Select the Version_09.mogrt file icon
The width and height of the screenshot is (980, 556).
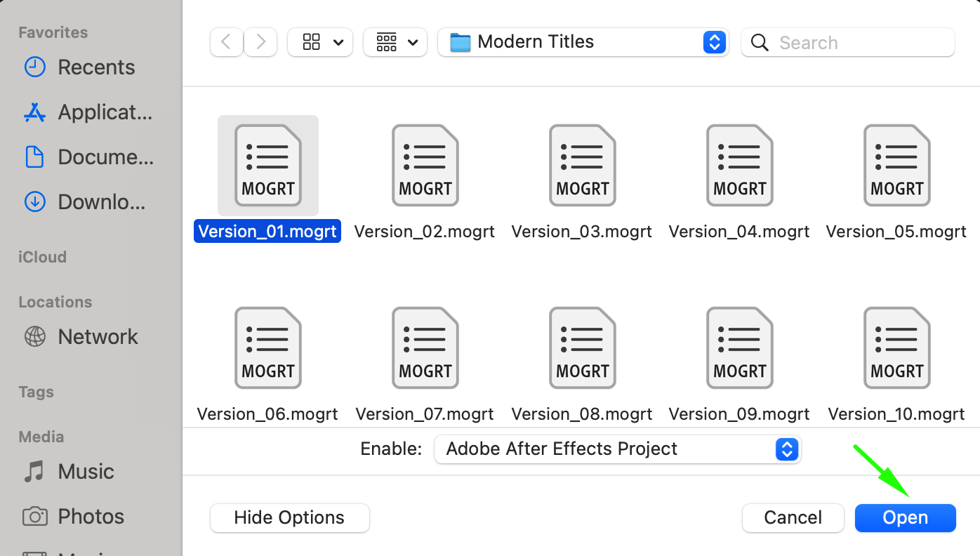tap(739, 347)
